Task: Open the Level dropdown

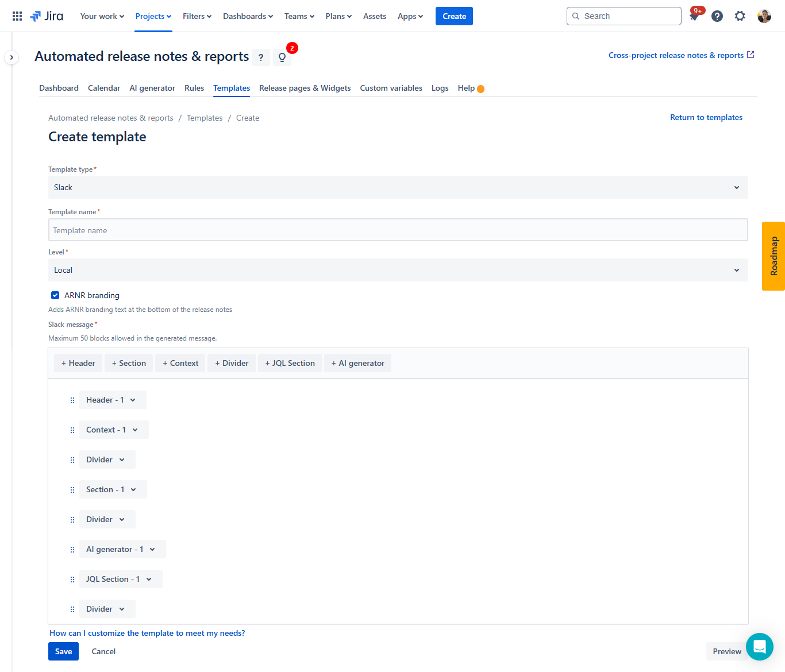Action: pos(398,270)
